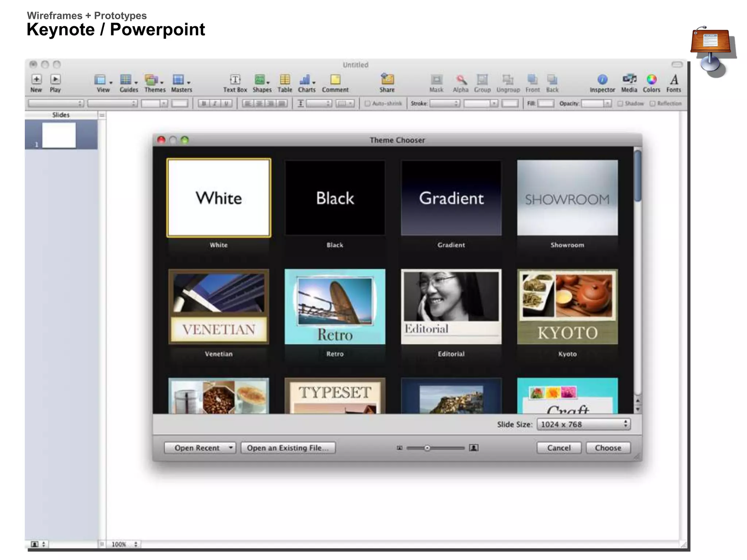Click the Mask tool
The height and width of the screenshot is (560, 747).
point(436,79)
